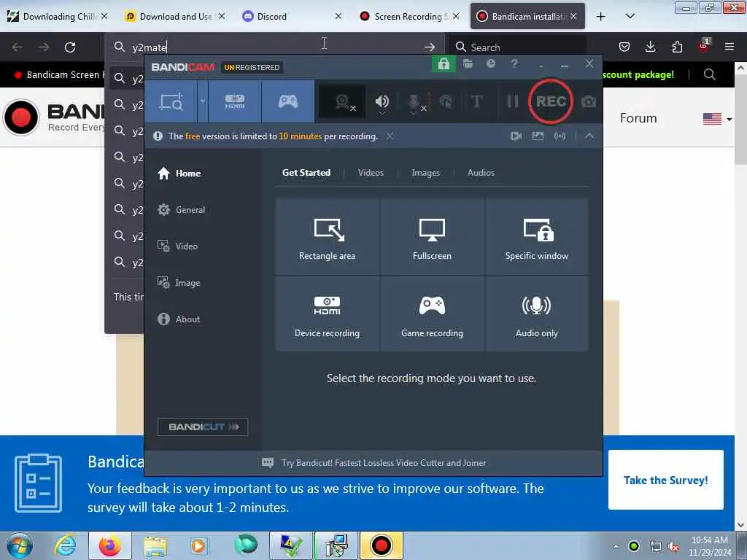This screenshot has height=560, width=747.
Task: Switch to Discord browser tab
Action: 292,17
